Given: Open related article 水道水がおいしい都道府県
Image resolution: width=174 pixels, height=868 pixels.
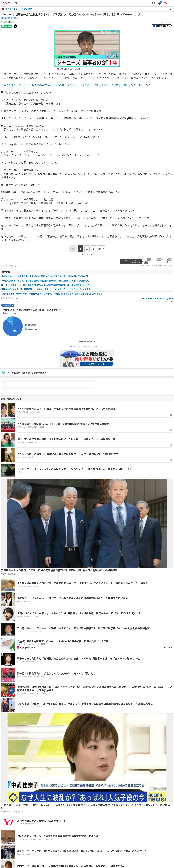Looking at the screenshot, I should pyautogui.click(x=45, y=276).
